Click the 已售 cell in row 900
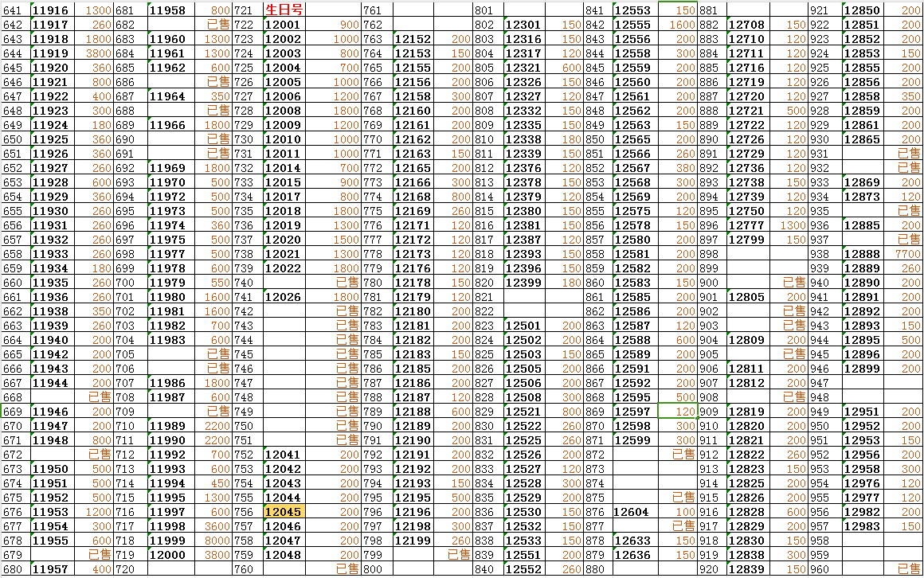Image resolution: width=924 pixels, height=578 pixels. click(x=789, y=283)
